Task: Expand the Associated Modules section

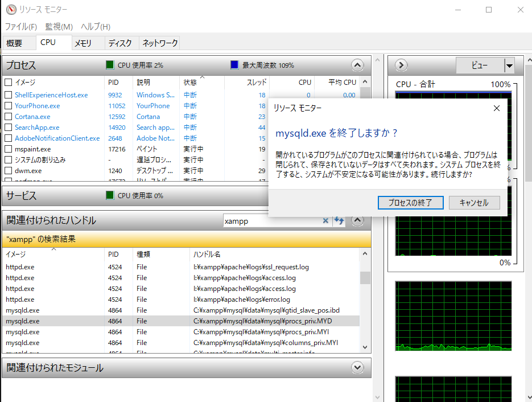Action: point(357,367)
